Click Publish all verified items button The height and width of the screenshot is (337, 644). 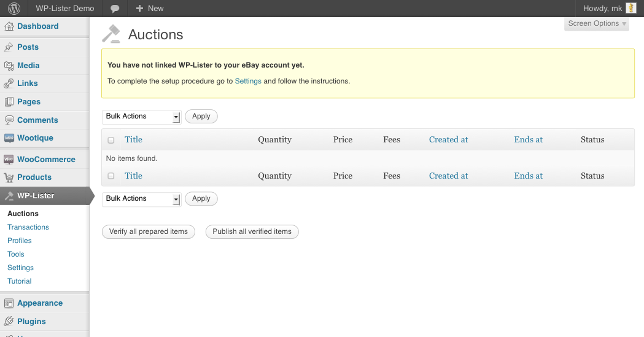tap(252, 231)
